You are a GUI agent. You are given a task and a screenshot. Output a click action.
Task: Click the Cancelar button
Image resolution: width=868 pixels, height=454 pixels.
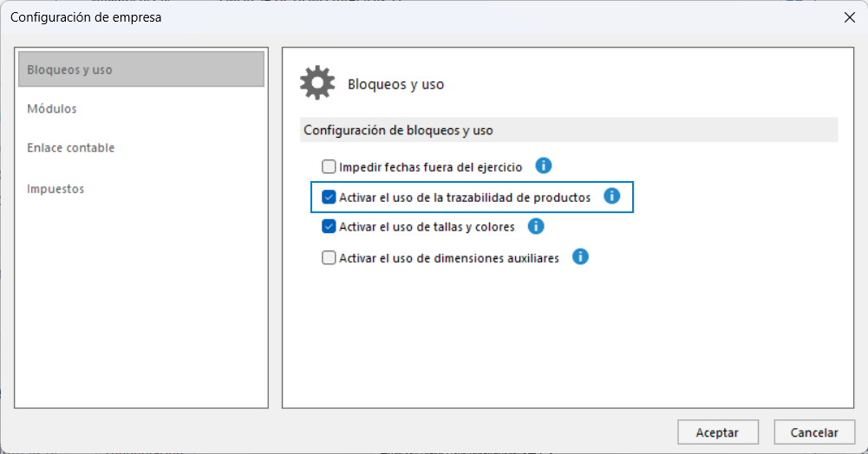coord(813,432)
